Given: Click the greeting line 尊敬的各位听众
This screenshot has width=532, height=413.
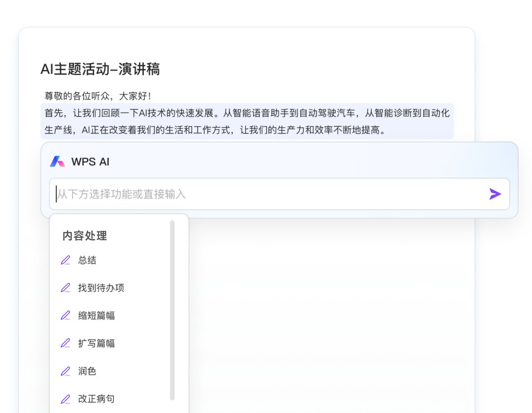Looking at the screenshot, I should tap(98, 96).
